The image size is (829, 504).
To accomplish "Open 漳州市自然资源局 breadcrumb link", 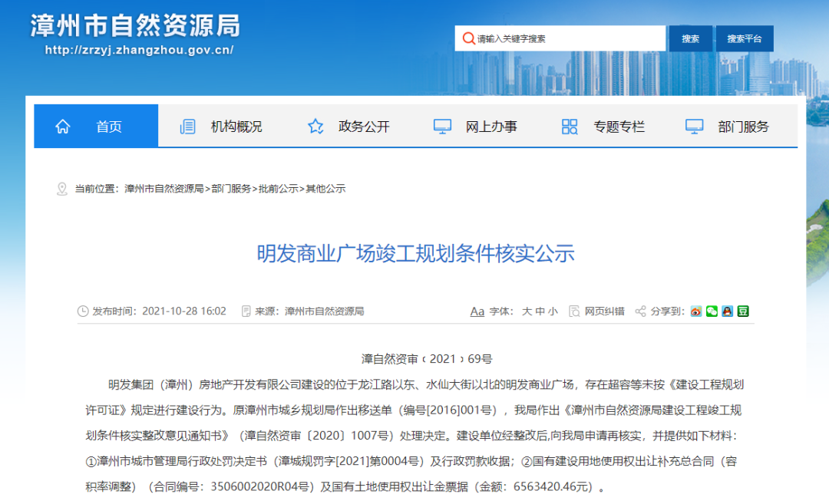I will [x=164, y=189].
